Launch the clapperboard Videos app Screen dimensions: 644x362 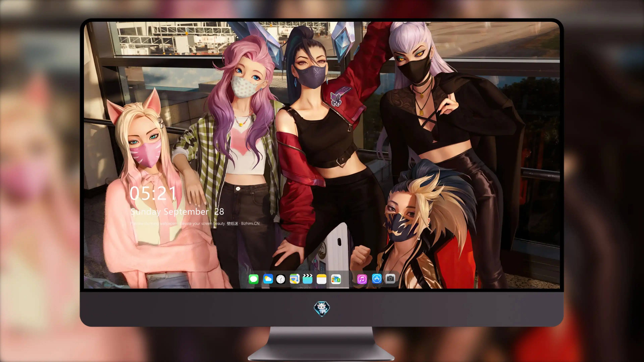(x=308, y=279)
